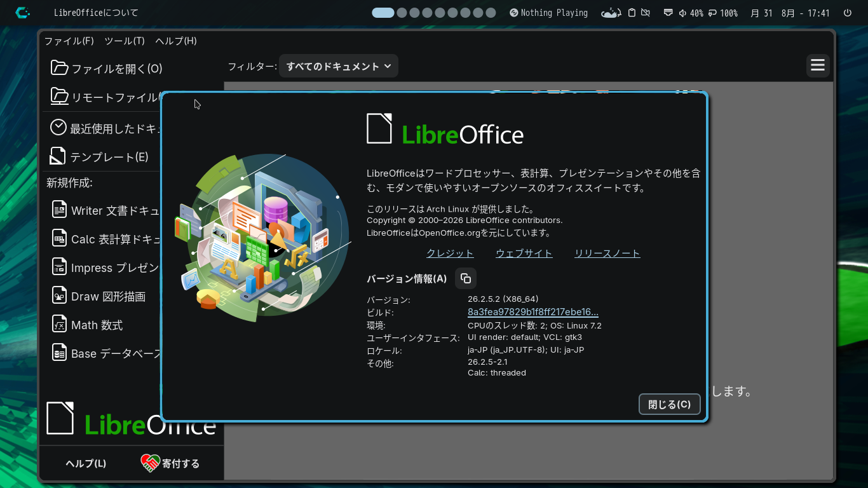The width and height of the screenshot is (868, 488).
Task: Click the Writer document icon
Action: click(59, 210)
